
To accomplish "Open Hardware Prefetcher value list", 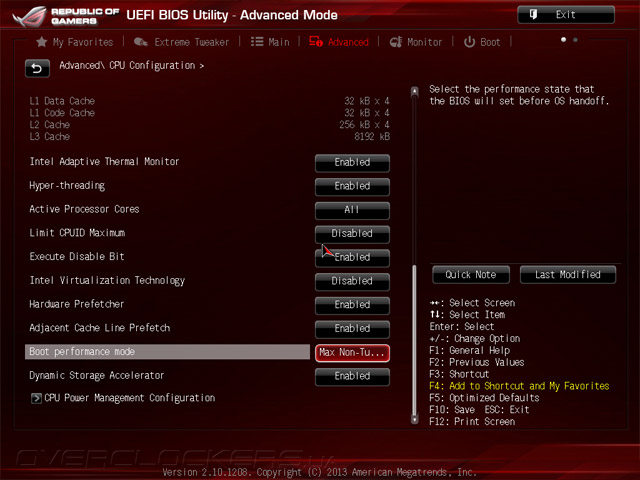I will 352,305.
